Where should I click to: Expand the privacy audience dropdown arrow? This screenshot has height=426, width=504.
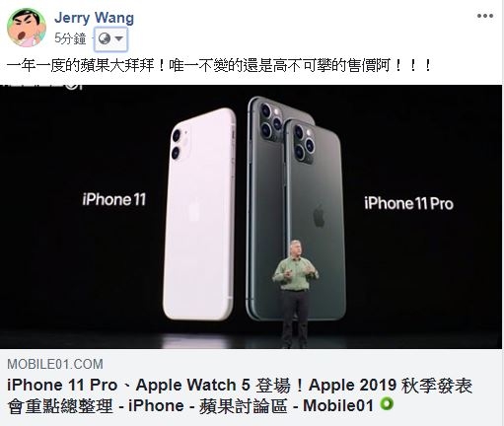click(x=119, y=38)
